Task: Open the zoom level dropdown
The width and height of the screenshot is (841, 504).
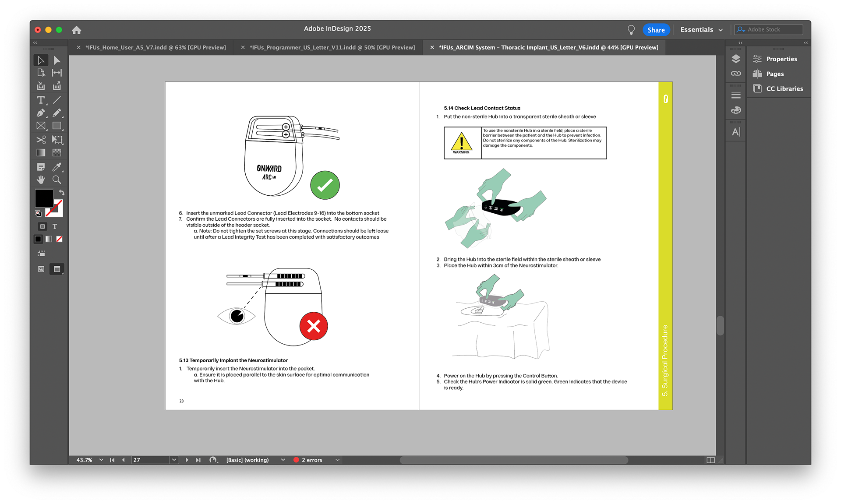Action: click(x=101, y=460)
